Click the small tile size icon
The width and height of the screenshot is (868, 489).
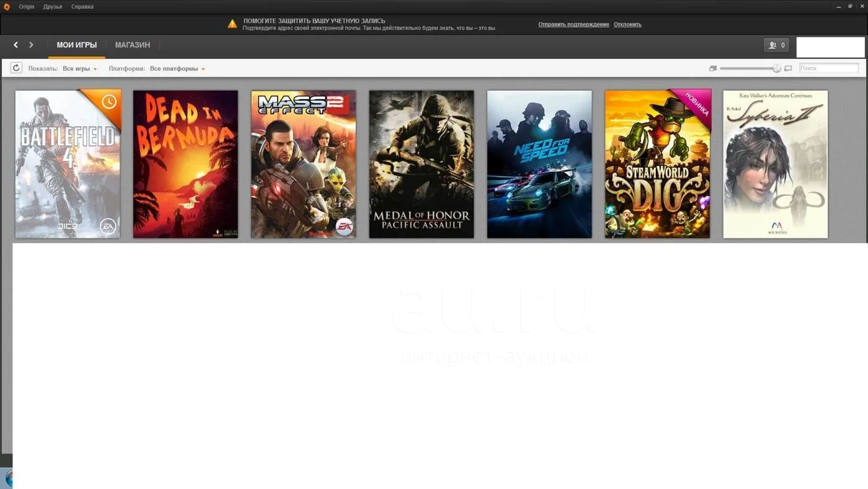point(712,68)
